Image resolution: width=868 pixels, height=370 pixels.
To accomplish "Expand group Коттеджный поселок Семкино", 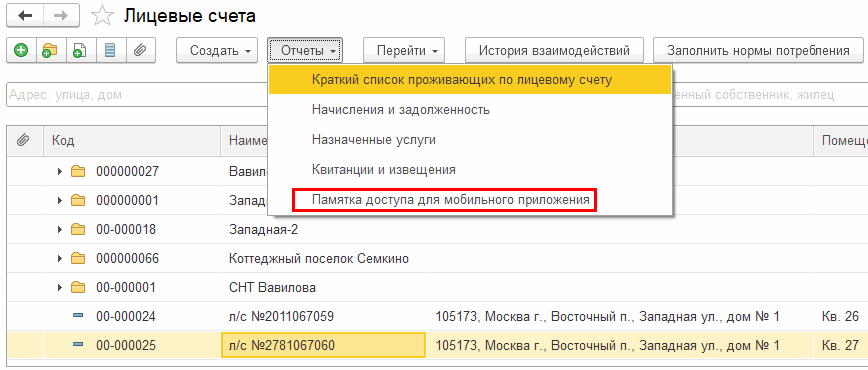I will pos(60,259).
